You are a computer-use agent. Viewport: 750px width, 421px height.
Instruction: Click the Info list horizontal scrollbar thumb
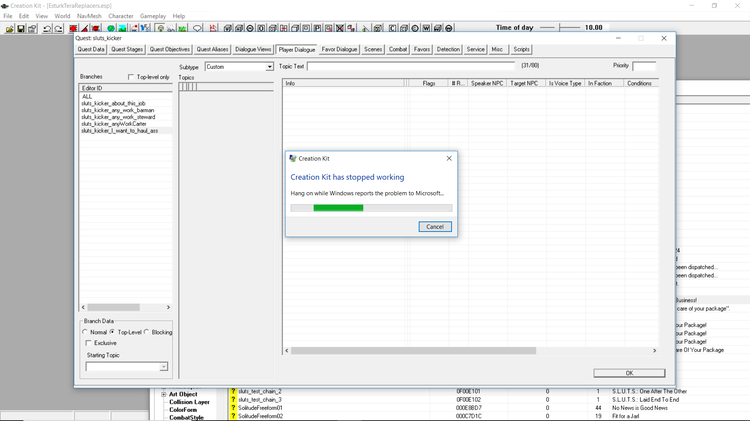[x=413, y=351]
